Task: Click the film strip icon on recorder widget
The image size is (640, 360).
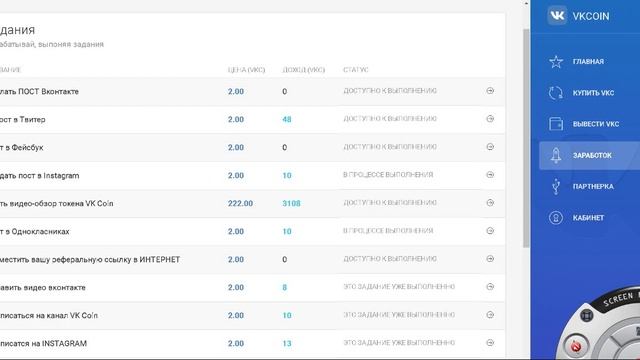Action: pyautogui.click(x=587, y=316)
